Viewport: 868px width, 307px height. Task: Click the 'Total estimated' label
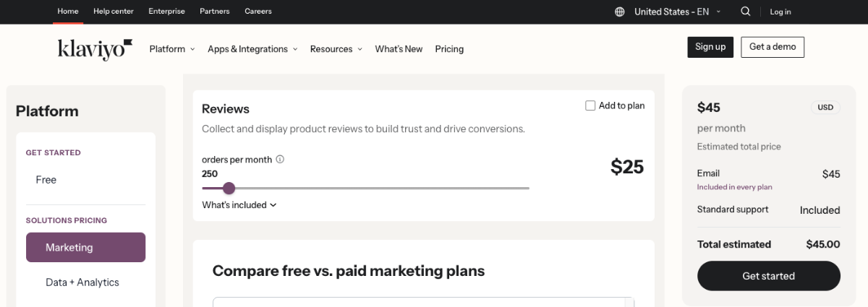[734, 244]
